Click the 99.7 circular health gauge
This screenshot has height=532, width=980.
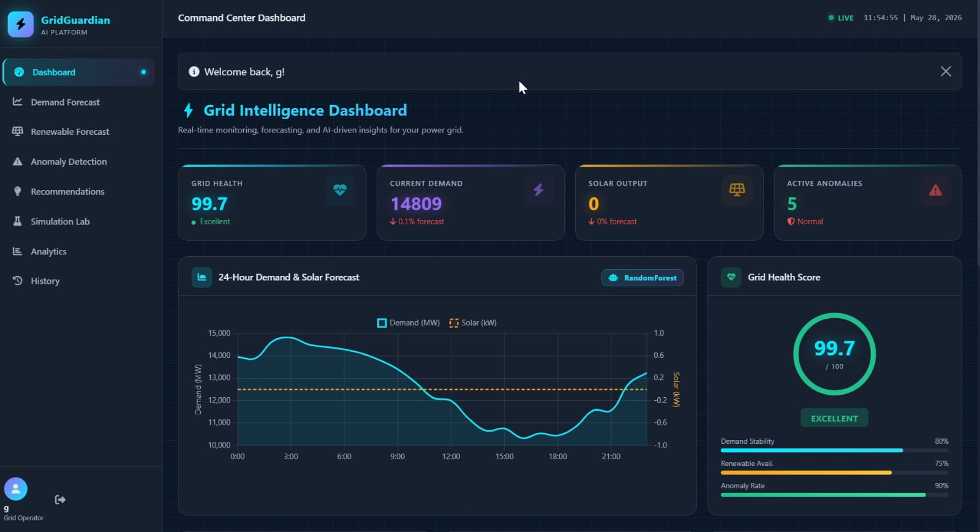(834, 354)
